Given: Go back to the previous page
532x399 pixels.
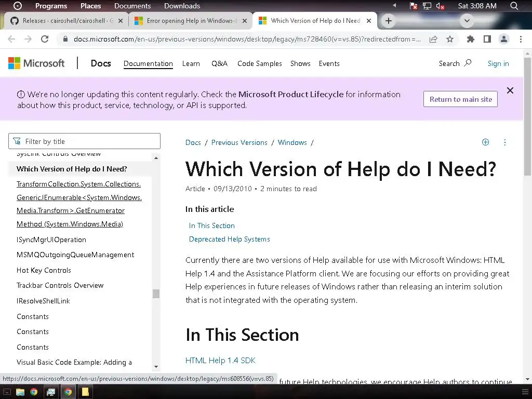Looking at the screenshot, I should [11, 39].
